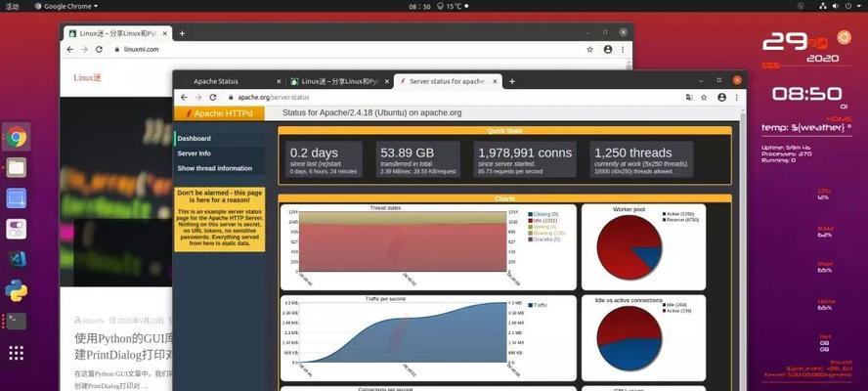The width and height of the screenshot is (868, 391).
Task: Open a new tab in the apache.org window
Action: click(512, 81)
